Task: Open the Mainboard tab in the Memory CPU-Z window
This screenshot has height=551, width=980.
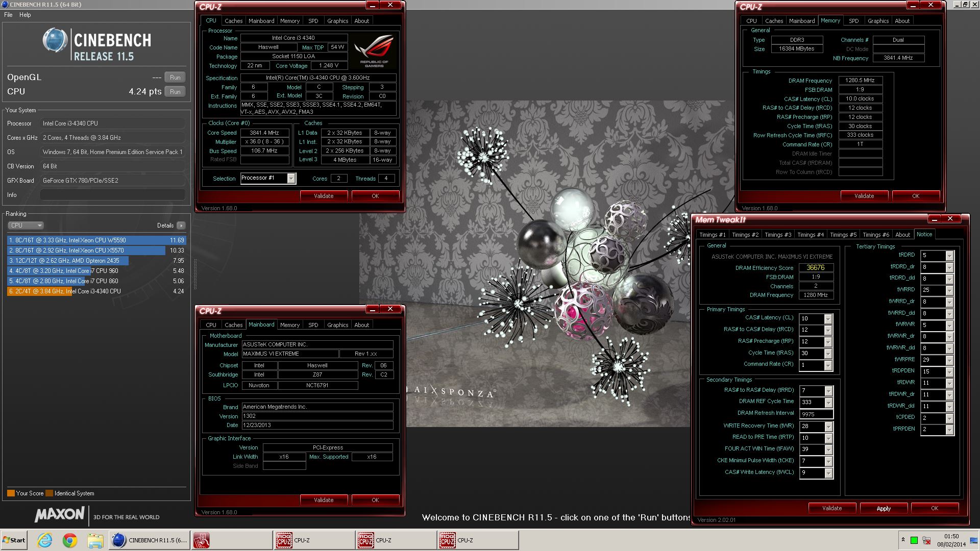Action: 801,21
